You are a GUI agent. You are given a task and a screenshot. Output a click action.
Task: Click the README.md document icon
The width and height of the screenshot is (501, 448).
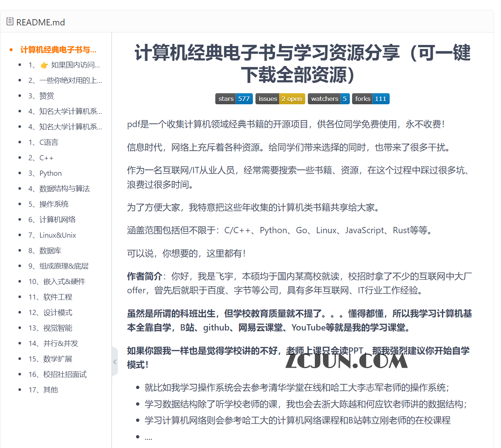[x=10, y=21]
